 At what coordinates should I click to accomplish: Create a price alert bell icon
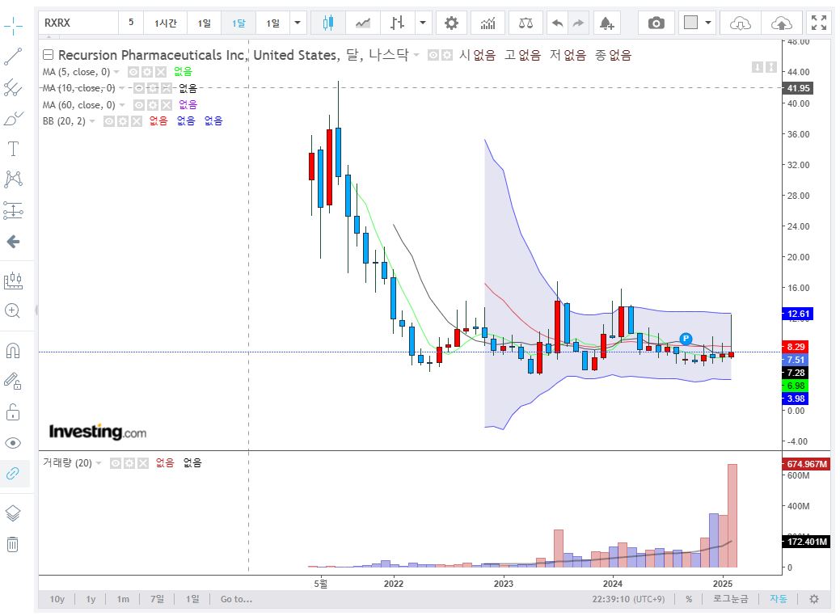606,23
